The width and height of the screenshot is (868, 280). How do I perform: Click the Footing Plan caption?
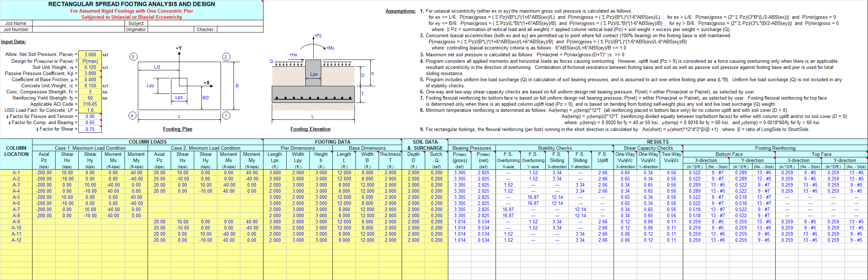coord(178,129)
